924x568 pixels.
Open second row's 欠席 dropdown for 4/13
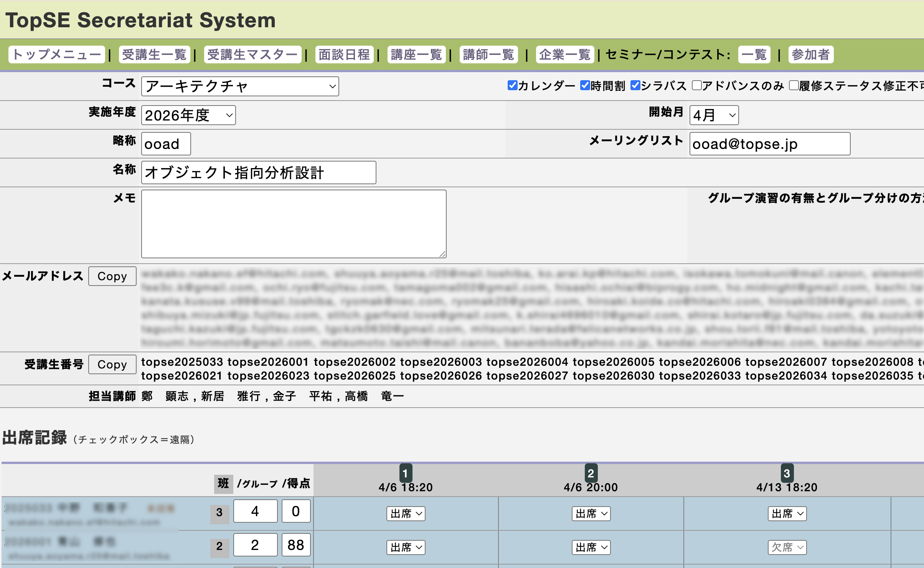tap(787, 547)
